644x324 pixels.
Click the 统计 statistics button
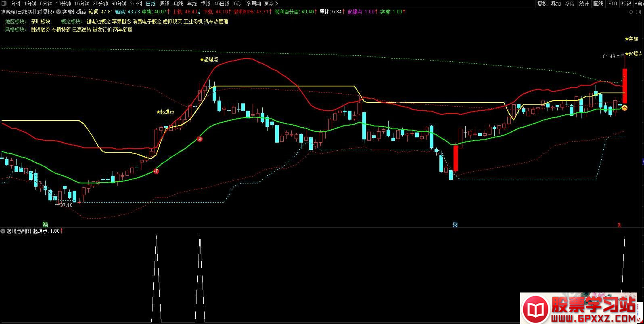(x=583, y=4)
